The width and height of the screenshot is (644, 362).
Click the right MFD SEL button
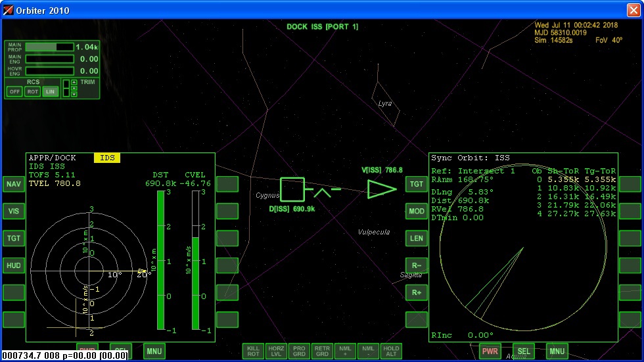click(524, 351)
